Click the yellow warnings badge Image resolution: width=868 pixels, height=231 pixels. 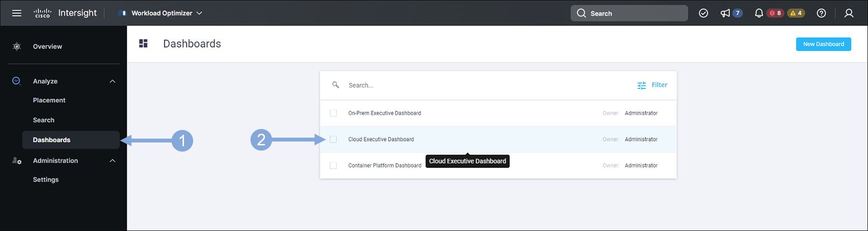796,13
